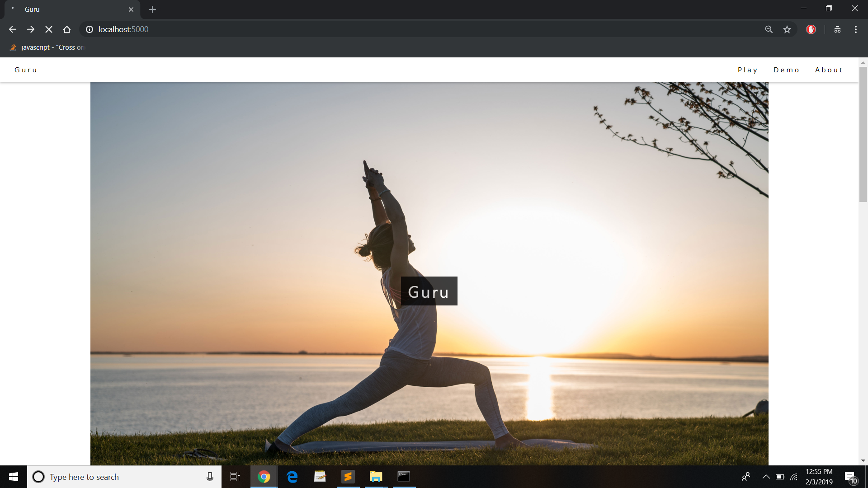Bookmark this page with star icon
868x488 pixels.
[x=787, y=29]
